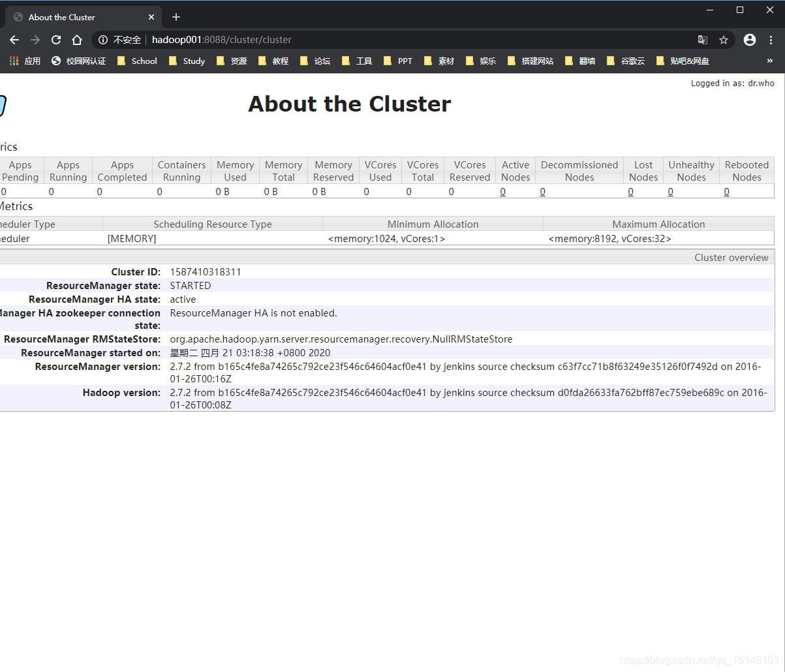The height and width of the screenshot is (672, 785).
Task: Open the Rebooted Nodes count link
Action: tap(727, 192)
